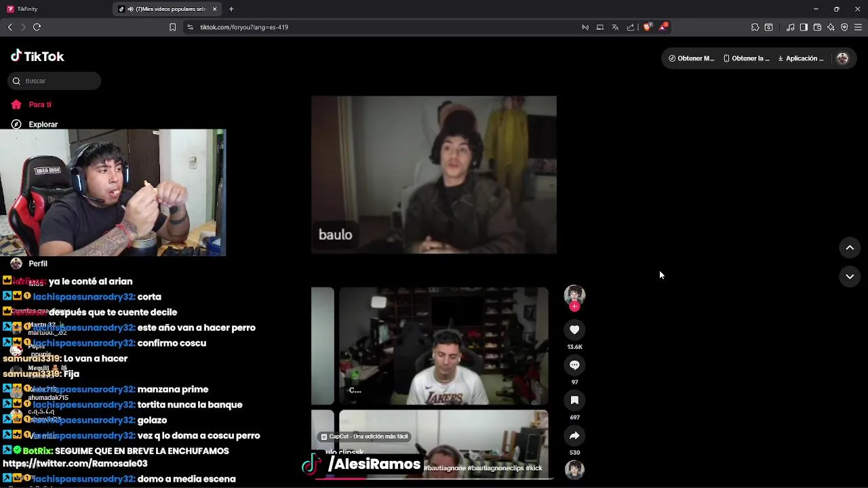This screenshot has height=488, width=868.
Task: Click the tab search icon beside extensions
Action: (768, 27)
